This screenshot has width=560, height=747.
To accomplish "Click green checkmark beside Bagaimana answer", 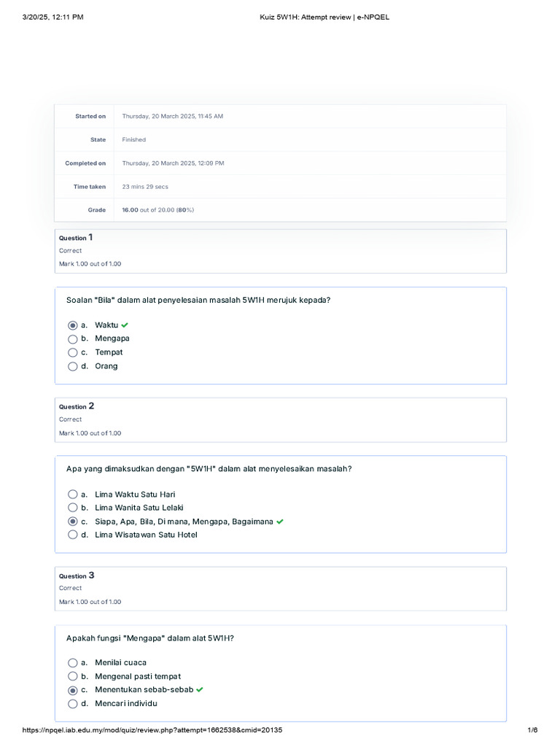I will 281,522.
